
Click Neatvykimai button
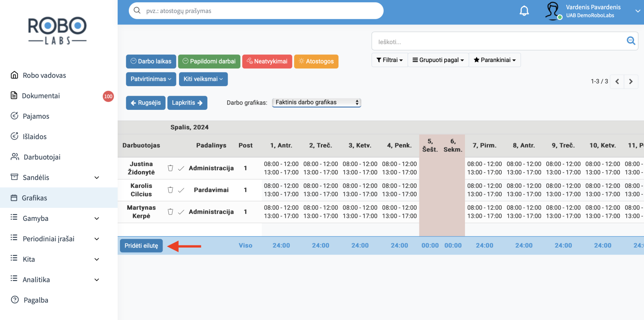point(267,61)
